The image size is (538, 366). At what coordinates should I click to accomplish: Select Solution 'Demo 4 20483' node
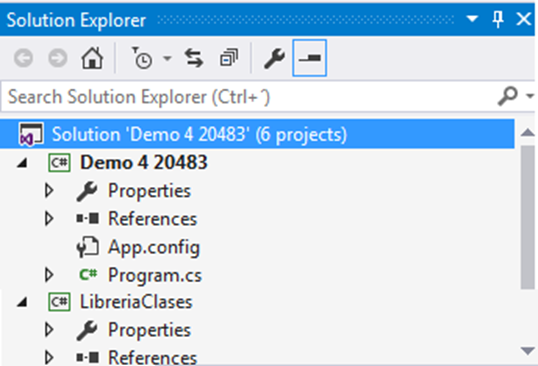click(x=257, y=134)
